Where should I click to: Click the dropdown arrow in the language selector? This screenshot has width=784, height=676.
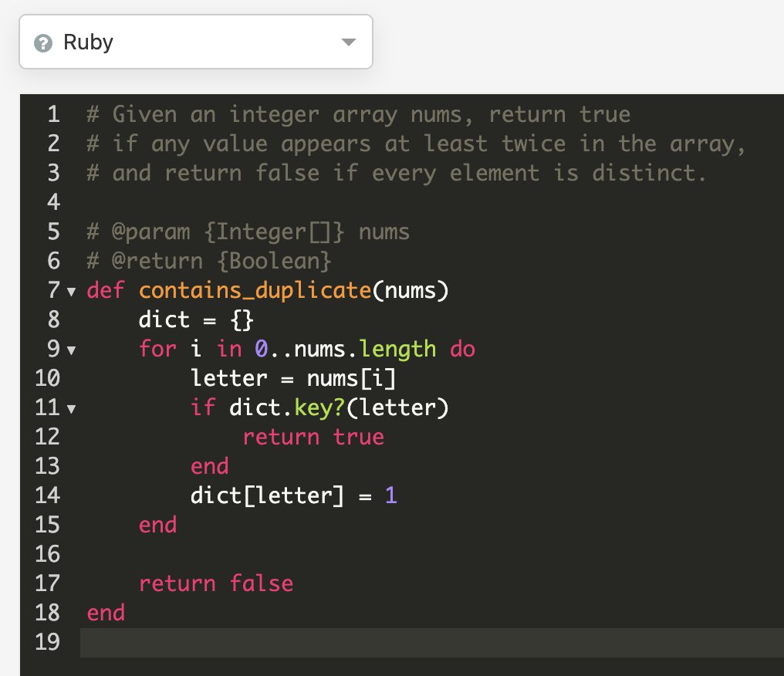click(349, 42)
